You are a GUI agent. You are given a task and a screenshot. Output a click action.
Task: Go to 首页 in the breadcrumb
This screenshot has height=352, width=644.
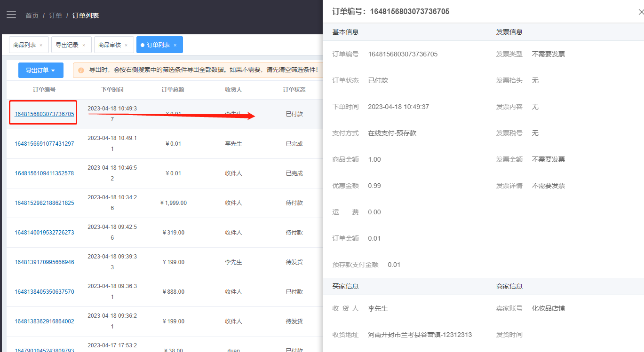pyautogui.click(x=32, y=16)
